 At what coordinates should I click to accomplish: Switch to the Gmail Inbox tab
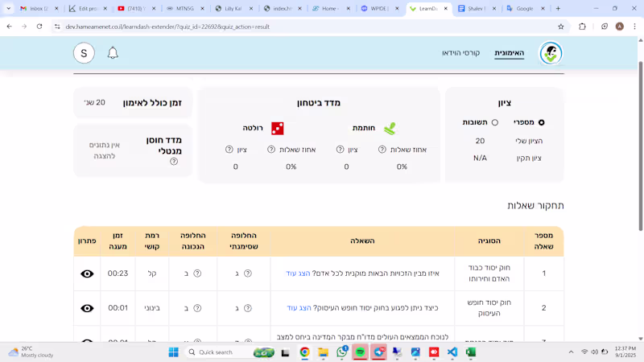click(x=39, y=8)
